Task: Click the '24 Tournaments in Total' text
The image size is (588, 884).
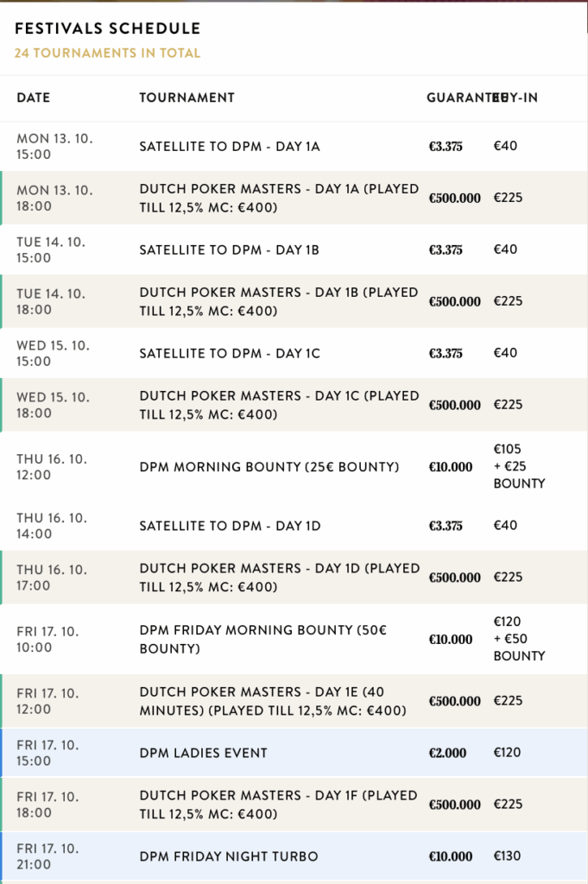Action: coord(107,53)
